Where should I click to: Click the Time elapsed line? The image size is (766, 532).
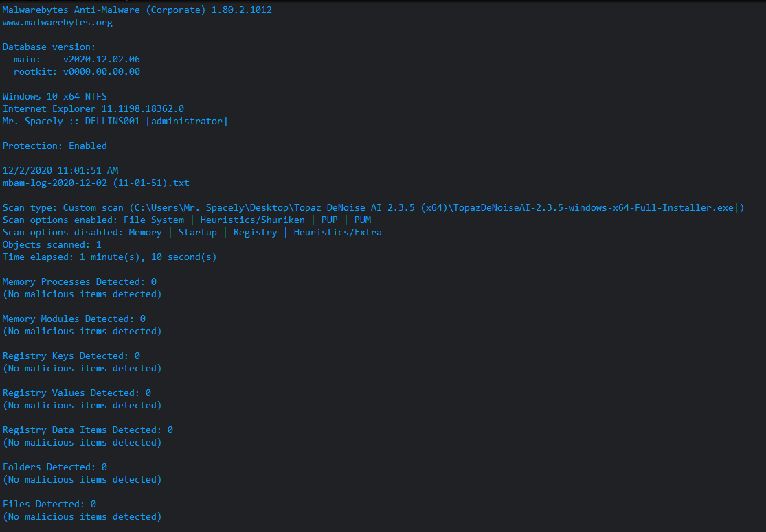coord(109,257)
